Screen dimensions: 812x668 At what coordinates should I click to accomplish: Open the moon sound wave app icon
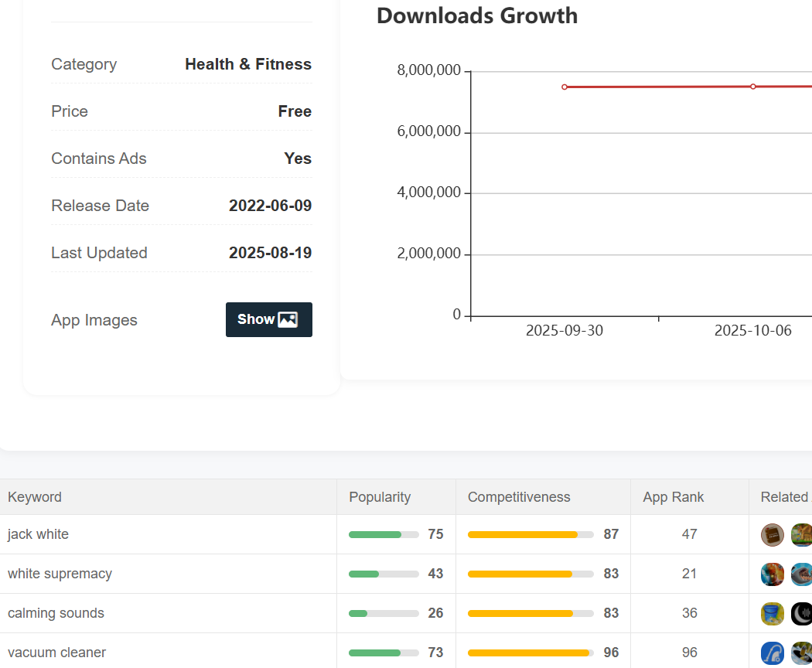tap(802, 613)
